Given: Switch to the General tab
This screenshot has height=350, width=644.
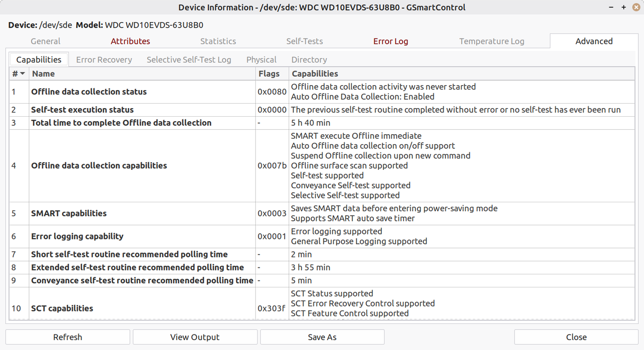Looking at the screenshot, I should 46,41.
